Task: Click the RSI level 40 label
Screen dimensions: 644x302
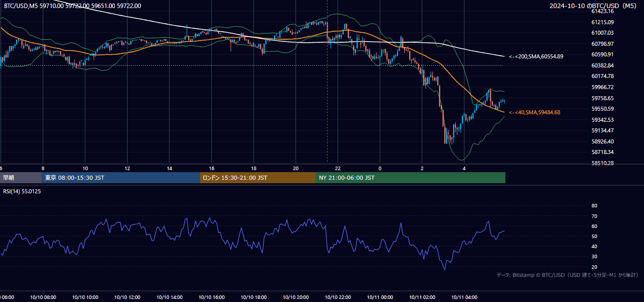Action: tap(594, 247)
